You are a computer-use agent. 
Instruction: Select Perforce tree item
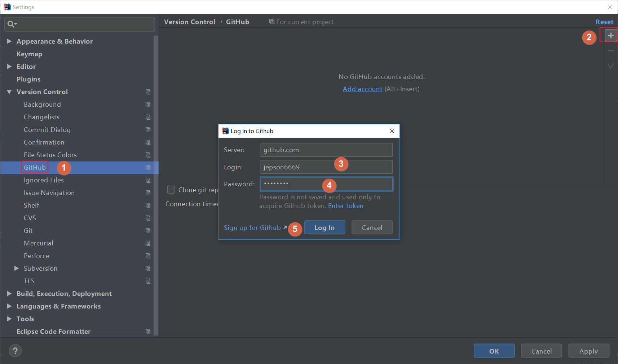click(x=36, y=256)
